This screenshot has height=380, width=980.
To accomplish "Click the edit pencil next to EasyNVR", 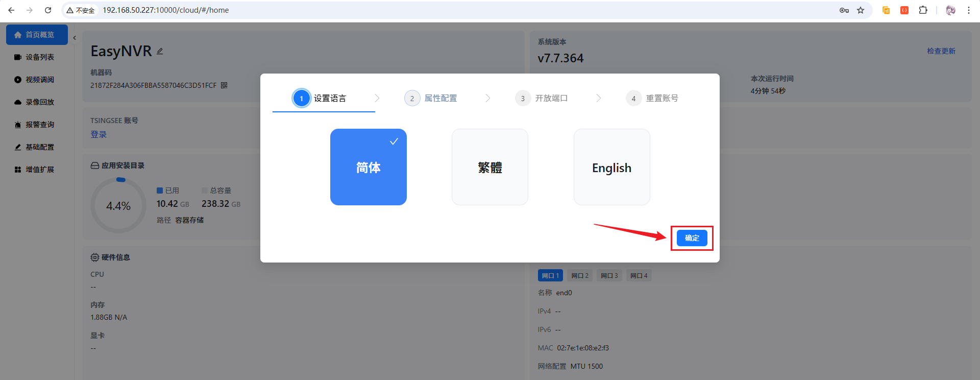I will point(160,51).
